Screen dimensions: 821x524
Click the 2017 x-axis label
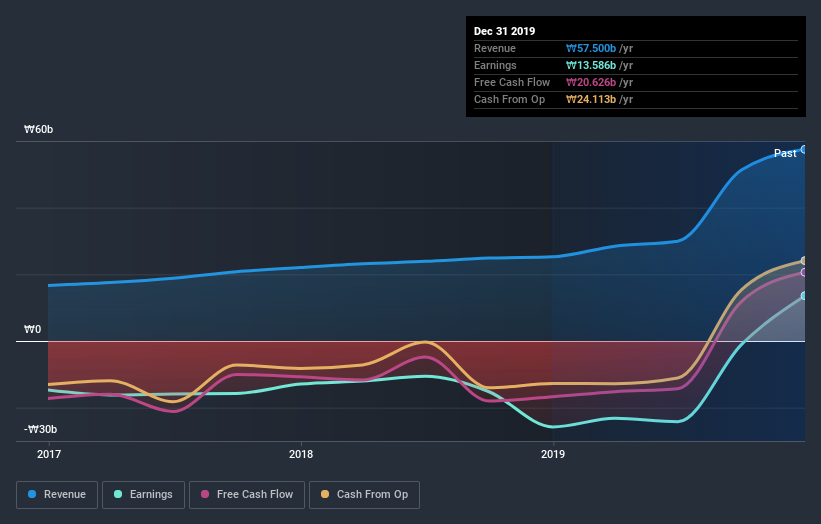coord(49,454)
